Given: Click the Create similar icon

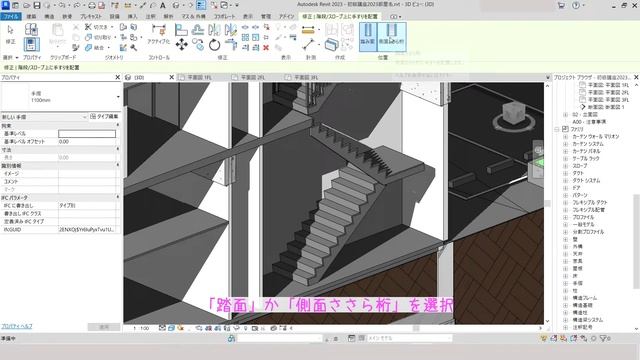Looking at the screenshot, I should 331,44.
